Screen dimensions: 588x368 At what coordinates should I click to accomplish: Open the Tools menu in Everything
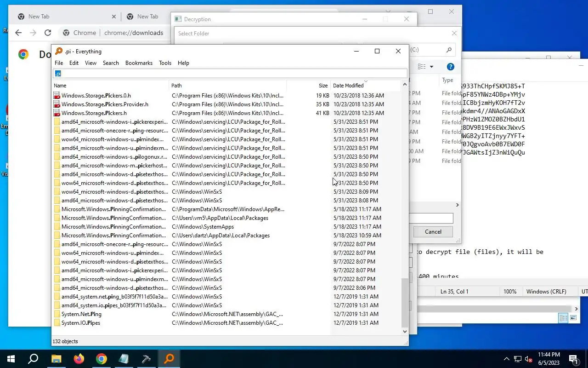[x=165, y=63]
